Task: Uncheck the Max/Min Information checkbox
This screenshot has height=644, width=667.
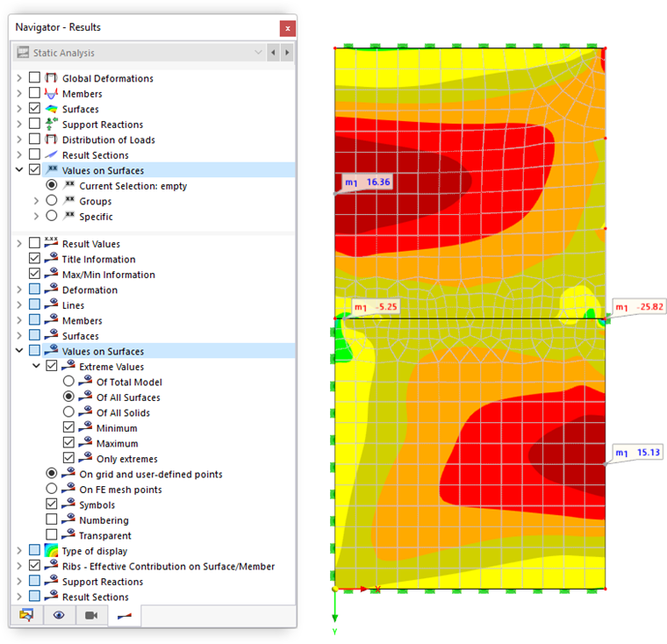Action: point(34,274)
